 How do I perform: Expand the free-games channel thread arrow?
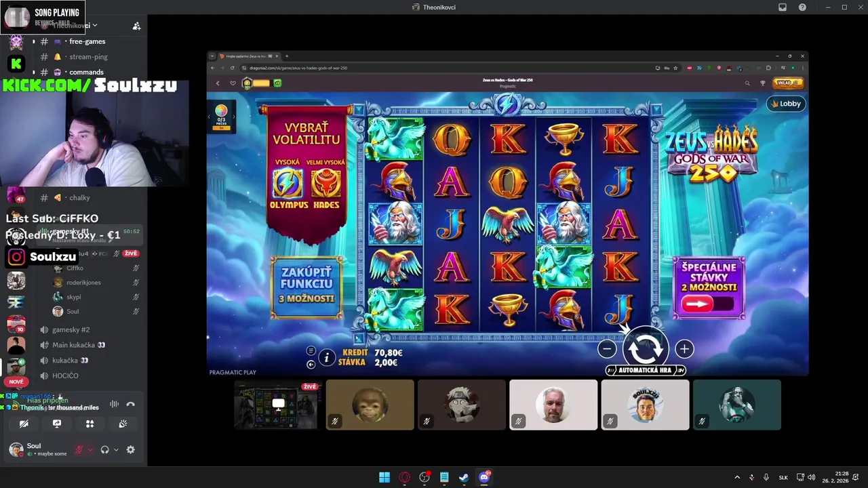pyautogui.click(x=33, y=41)
